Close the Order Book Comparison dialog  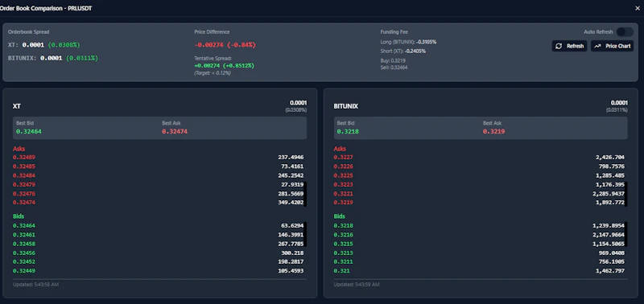click(x=638, y=8)
